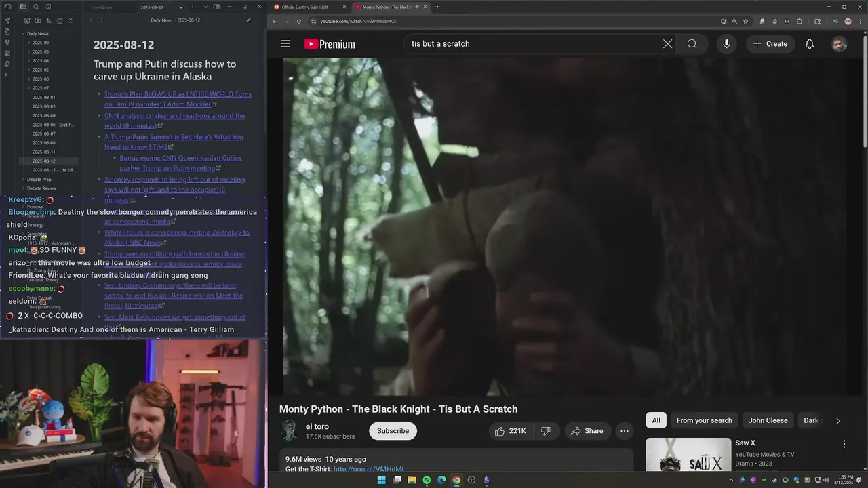This screenshot has height=488, width=868.
Task: Open note 2025-08-11 in explorer
Action: point(44,152)
